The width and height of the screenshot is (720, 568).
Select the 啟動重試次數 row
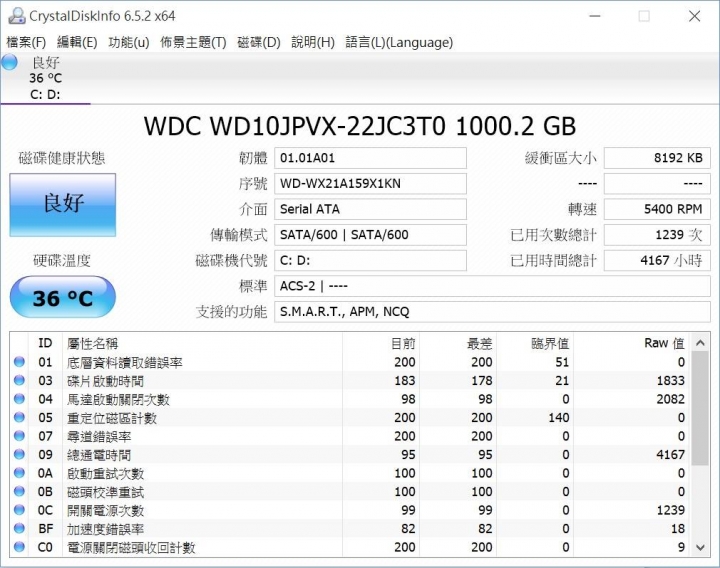[x=351, y=473]
